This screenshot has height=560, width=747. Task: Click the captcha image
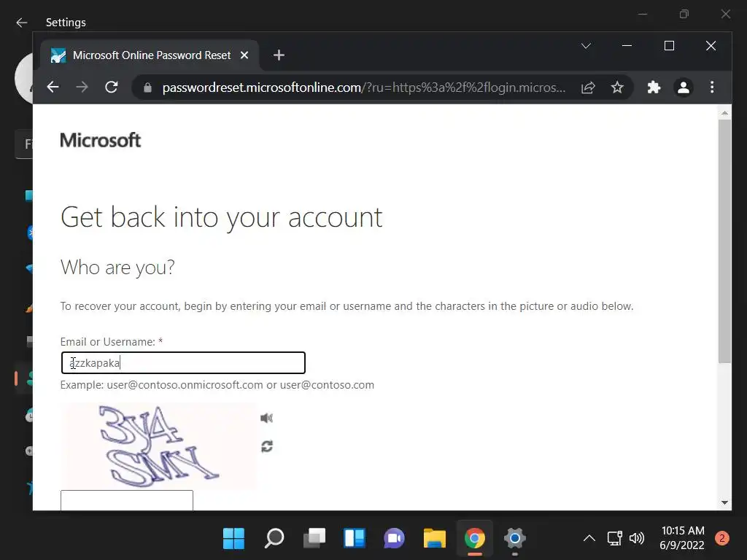coord(158,446)
